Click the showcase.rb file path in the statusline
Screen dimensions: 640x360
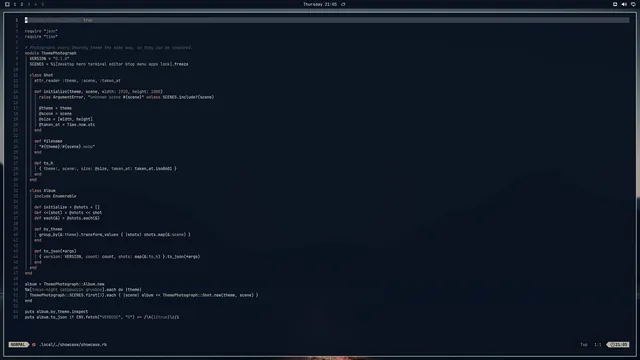pyautogui.click(x=73, y=344)
